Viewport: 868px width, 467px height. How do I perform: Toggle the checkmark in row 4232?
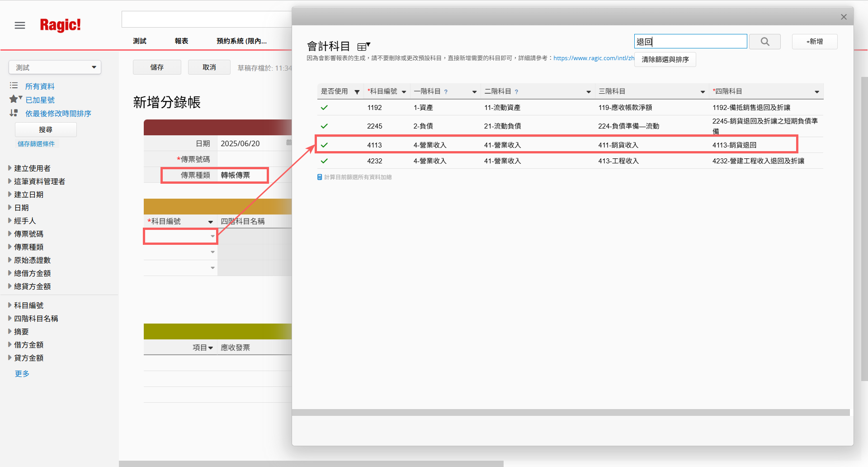click(324, 161)
